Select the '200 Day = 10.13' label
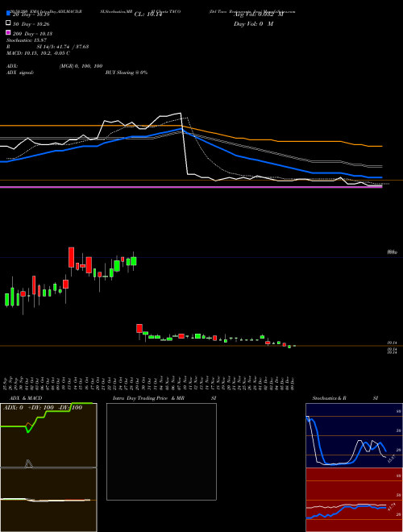Viewport: 403px width, 532px height. (32, 34)
